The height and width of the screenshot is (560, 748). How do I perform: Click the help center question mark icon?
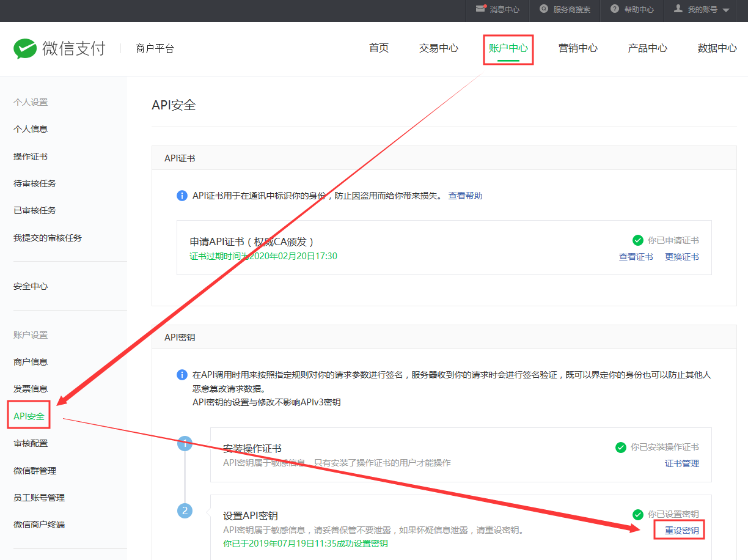[615, 9]
